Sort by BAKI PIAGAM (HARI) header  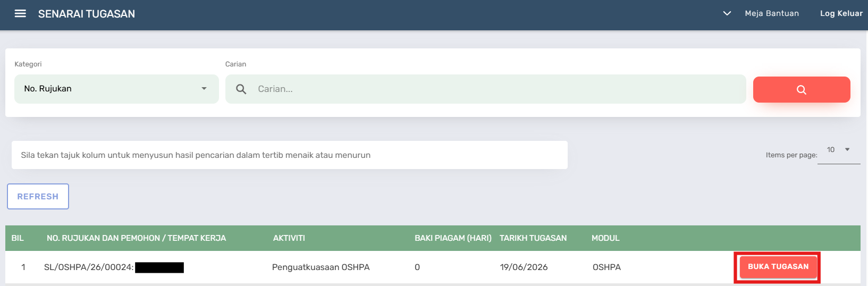coord(453,238)
